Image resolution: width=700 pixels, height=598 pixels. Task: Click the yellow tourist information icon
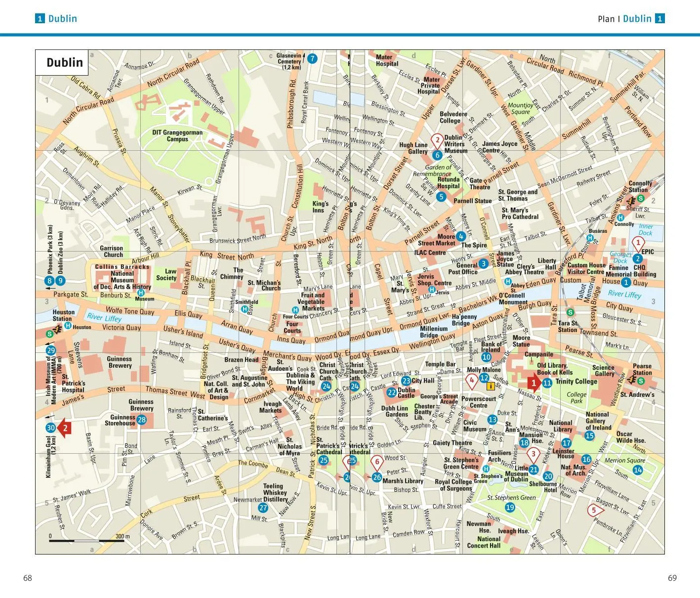click(x=491, y=386)
